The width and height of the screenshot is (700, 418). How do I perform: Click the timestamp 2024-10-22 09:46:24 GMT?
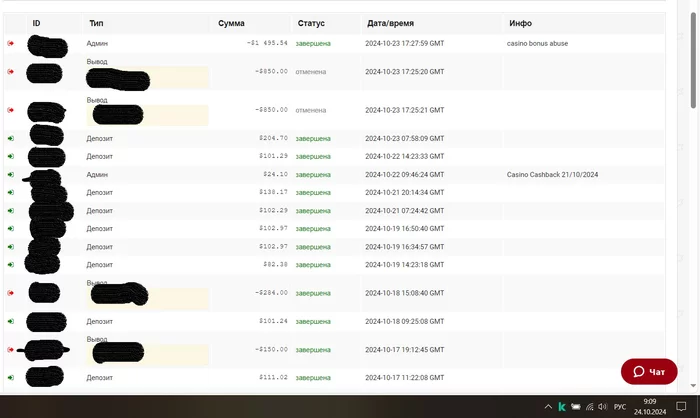point(404,175)
